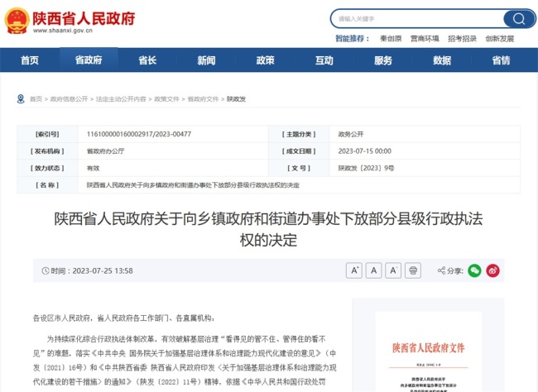Click written date 2023-07-15 00:00
This screenshot has height=392, width=538.
click(365, 151)
